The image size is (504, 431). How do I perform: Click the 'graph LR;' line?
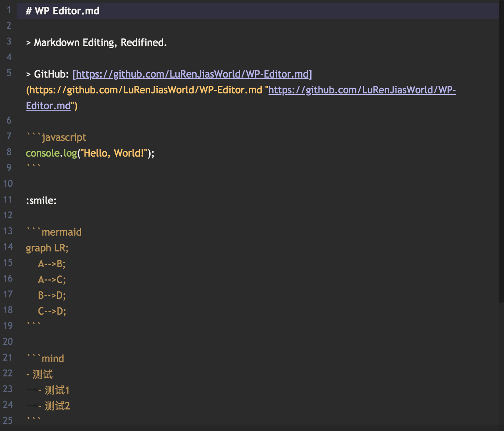pos(47,248)
